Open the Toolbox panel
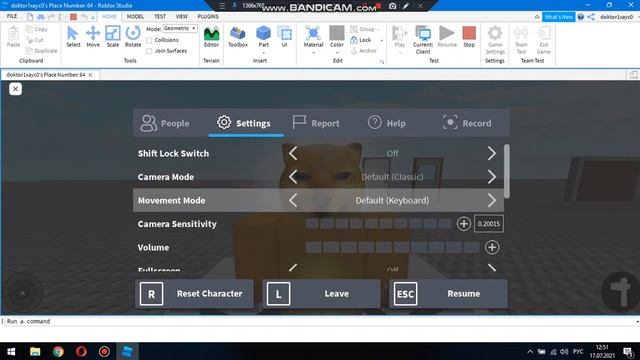Image resolution: width=640 pixels, height=360 pixels. 238,37
